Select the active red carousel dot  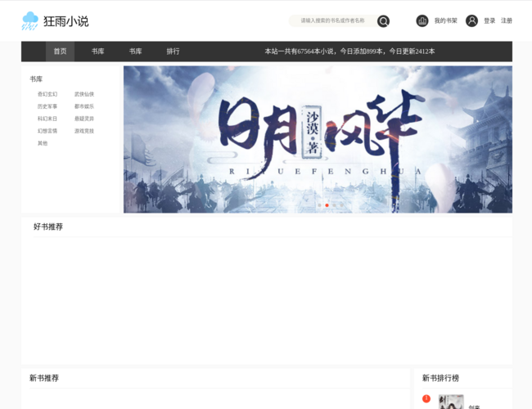[327, 205]
